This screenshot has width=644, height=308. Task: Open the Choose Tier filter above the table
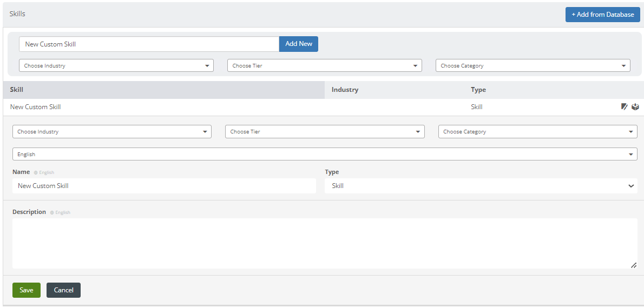point(324,66)
